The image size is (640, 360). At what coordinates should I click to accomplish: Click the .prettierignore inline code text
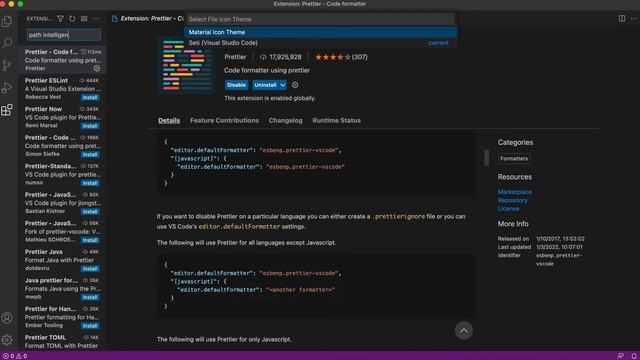pyautogui.click(x=398, y=216)
